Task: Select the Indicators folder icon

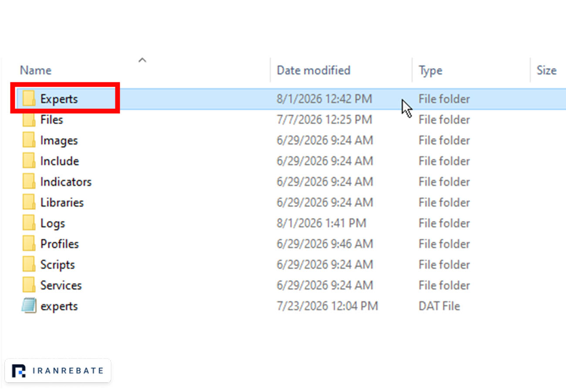Action: 29,182
